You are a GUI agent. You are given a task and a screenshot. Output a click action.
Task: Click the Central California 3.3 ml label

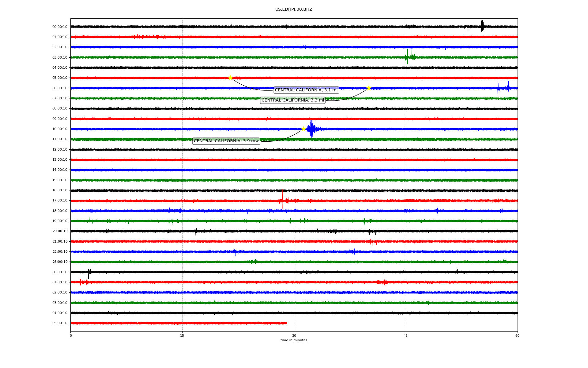(x=292, y=100)
